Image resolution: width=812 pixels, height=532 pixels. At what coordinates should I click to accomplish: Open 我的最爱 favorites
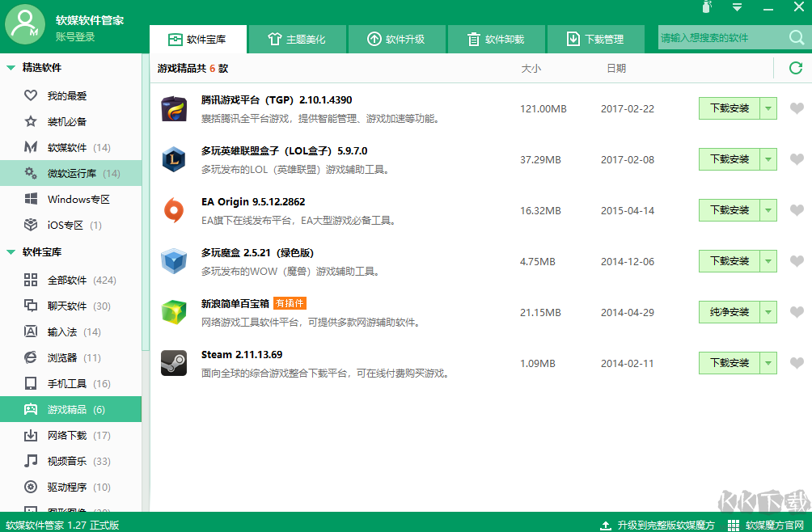[70, 95]
